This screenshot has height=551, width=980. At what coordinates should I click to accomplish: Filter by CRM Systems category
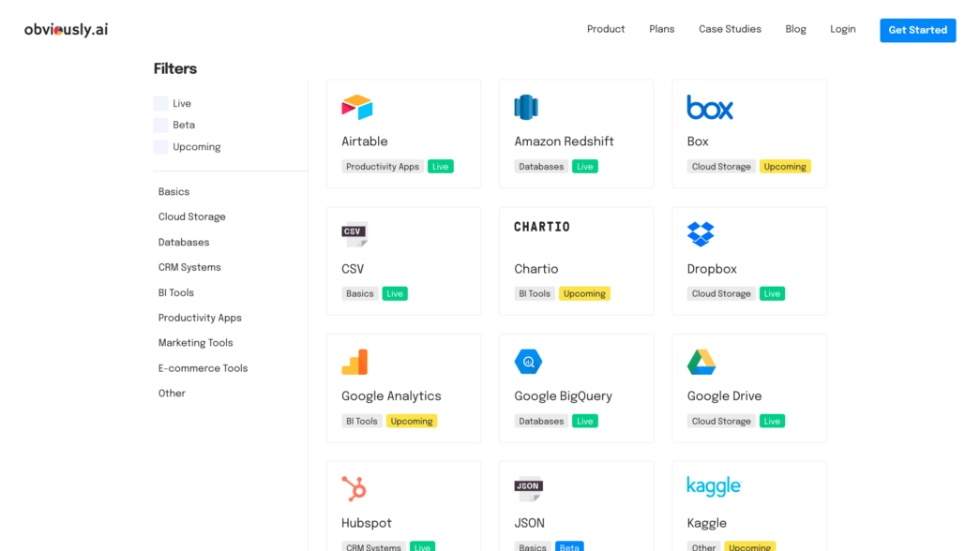(x=189, y=267)
